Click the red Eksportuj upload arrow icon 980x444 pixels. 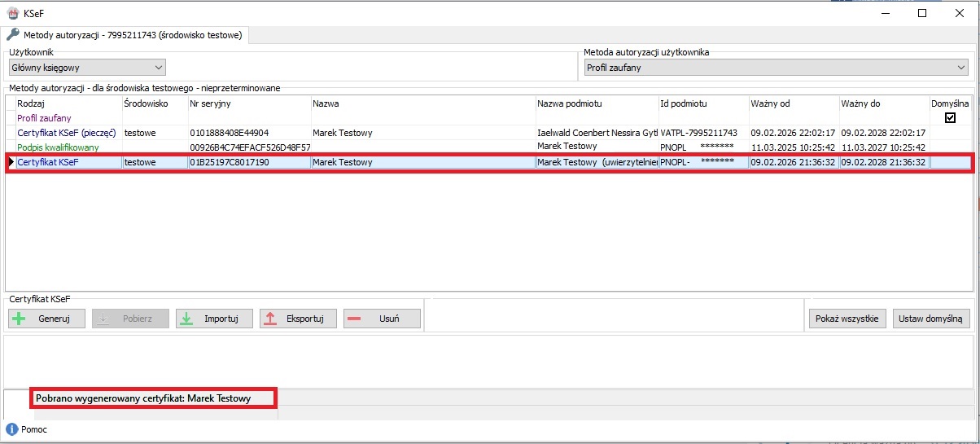point(271,319)
